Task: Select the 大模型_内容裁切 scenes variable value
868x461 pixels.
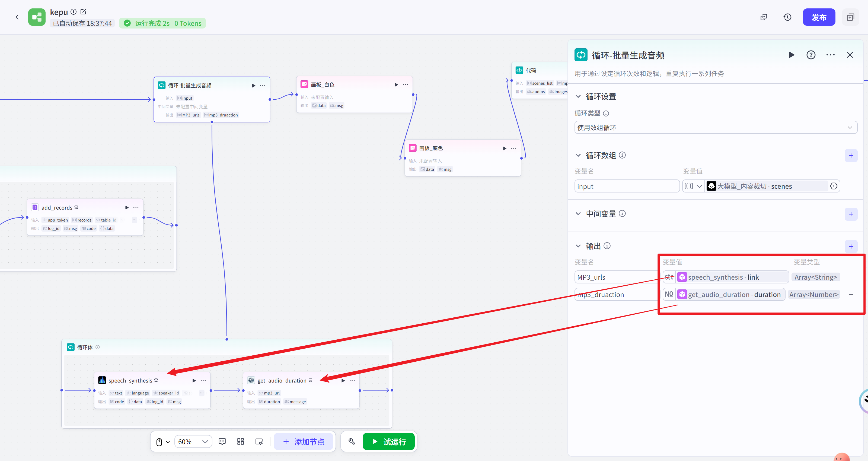Action: (766, 186)
